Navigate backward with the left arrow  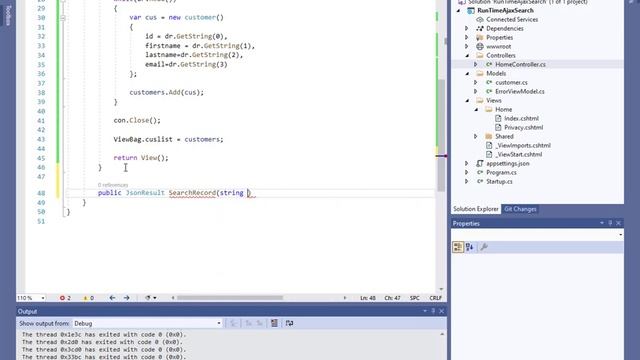coord(112,298)
